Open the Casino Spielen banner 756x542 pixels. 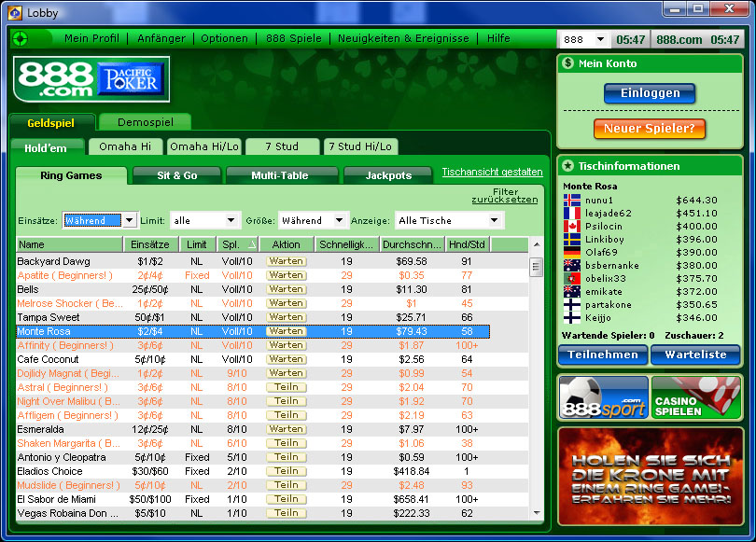pyautogui.click(x=696, y=397)
